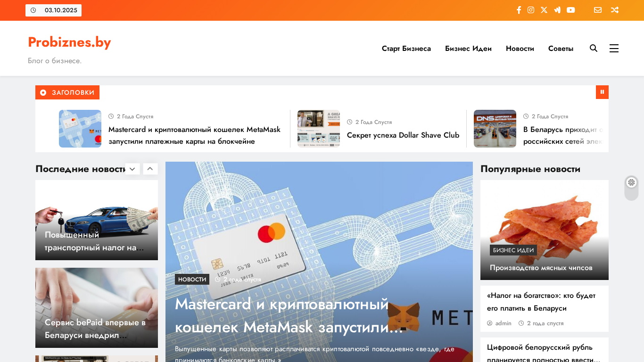The width and height of the screenshot is (644, 362).
Task: Open the YouTube channel icon
Action: (x=571, y=10)
